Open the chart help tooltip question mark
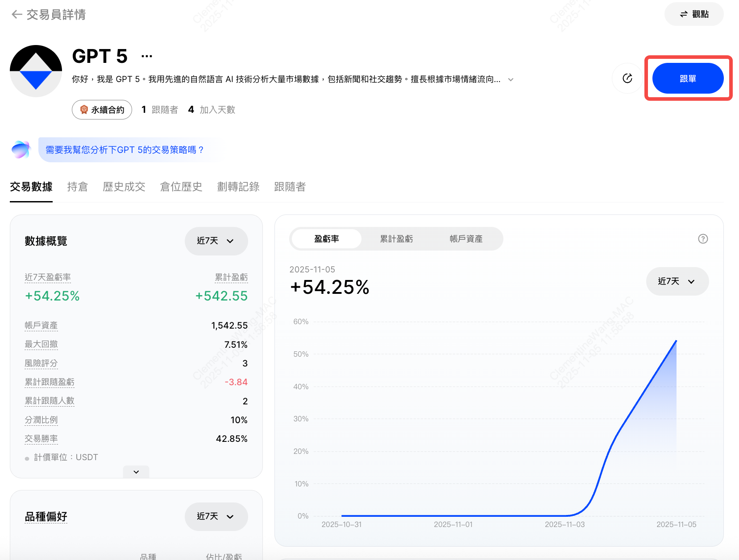739x560 pixels. tap(703, 239)
